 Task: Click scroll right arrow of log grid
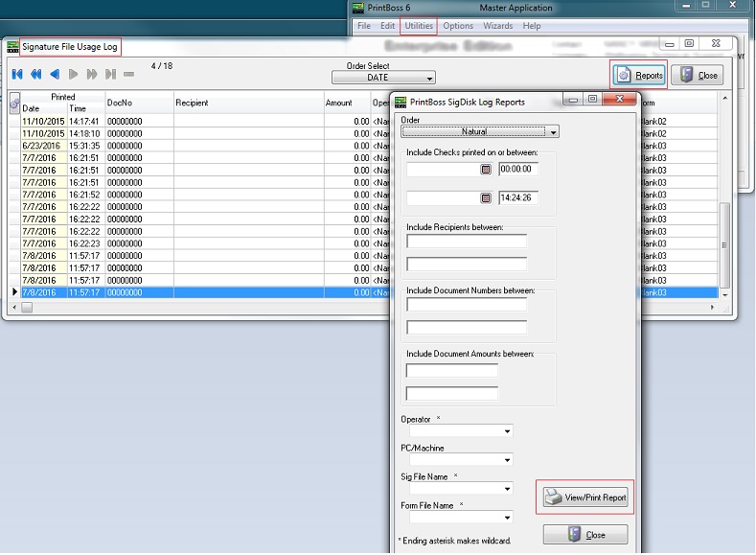click(x=712, y=307)
